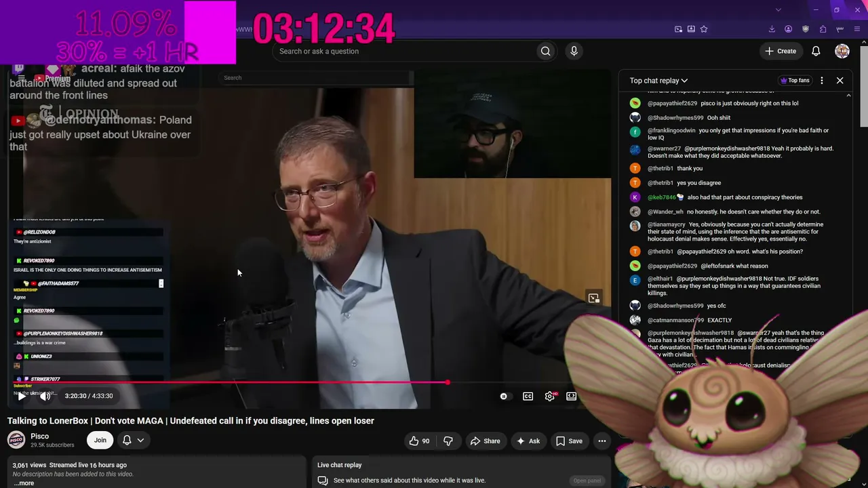
Task: Open the browser account profile icon
Action: tap(788, 29)
